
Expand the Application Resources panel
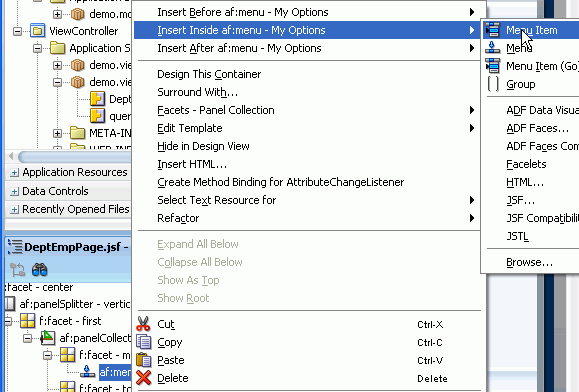tap(14, 172)
